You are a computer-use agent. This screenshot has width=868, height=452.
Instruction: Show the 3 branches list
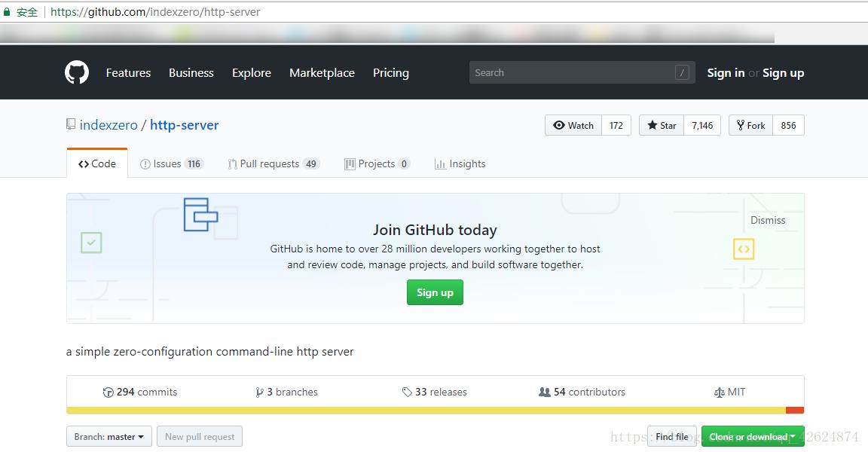coord(286,392)
